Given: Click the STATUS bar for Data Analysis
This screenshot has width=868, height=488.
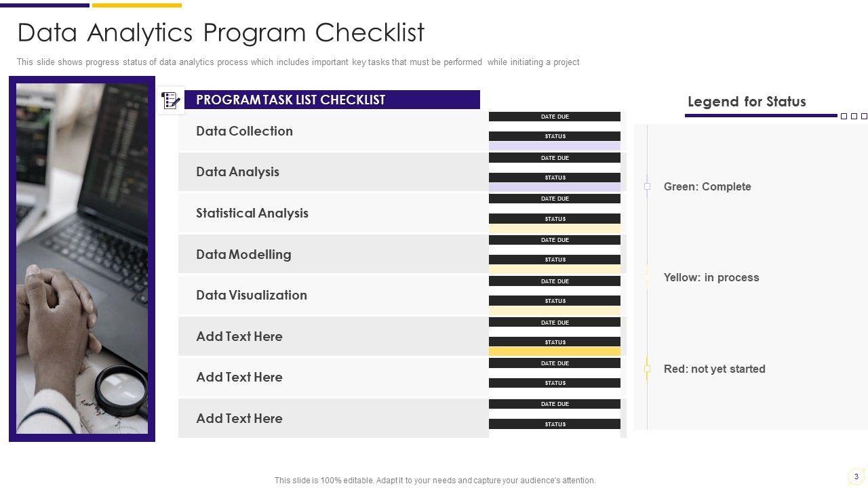Looking at the screenshot, I should (x=555, y=178).
